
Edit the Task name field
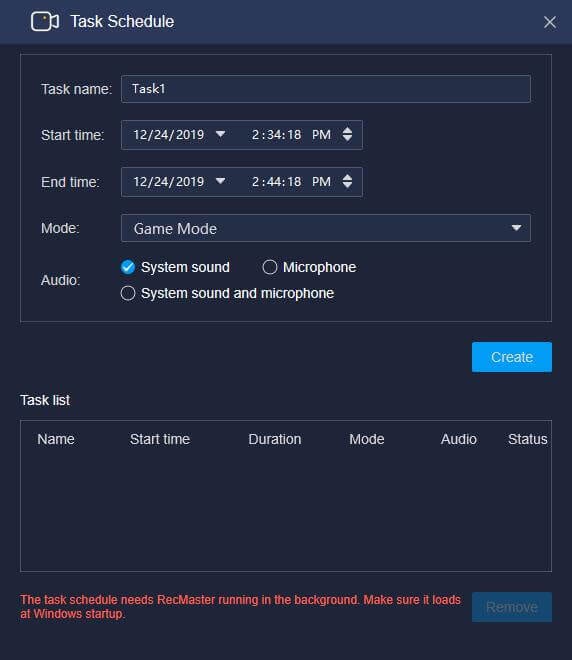pyautogui.click(x=326, y=89)
